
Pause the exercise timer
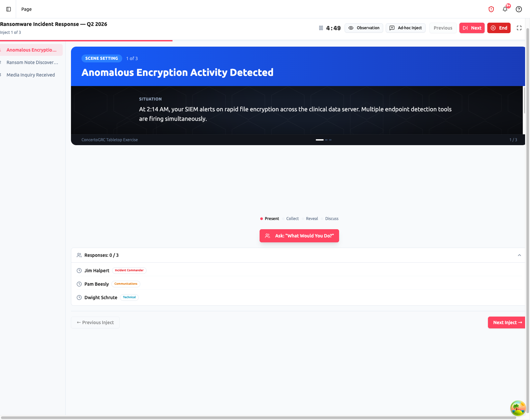[321, 28]
